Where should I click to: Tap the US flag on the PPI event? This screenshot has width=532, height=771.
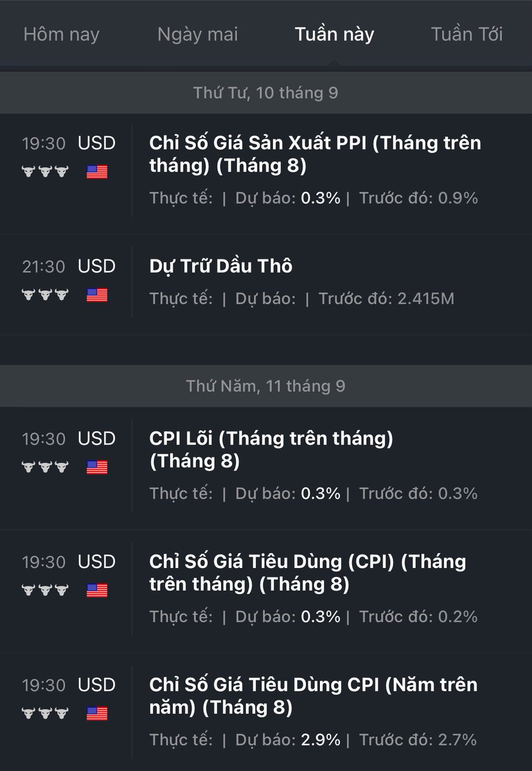pos(97,172)
